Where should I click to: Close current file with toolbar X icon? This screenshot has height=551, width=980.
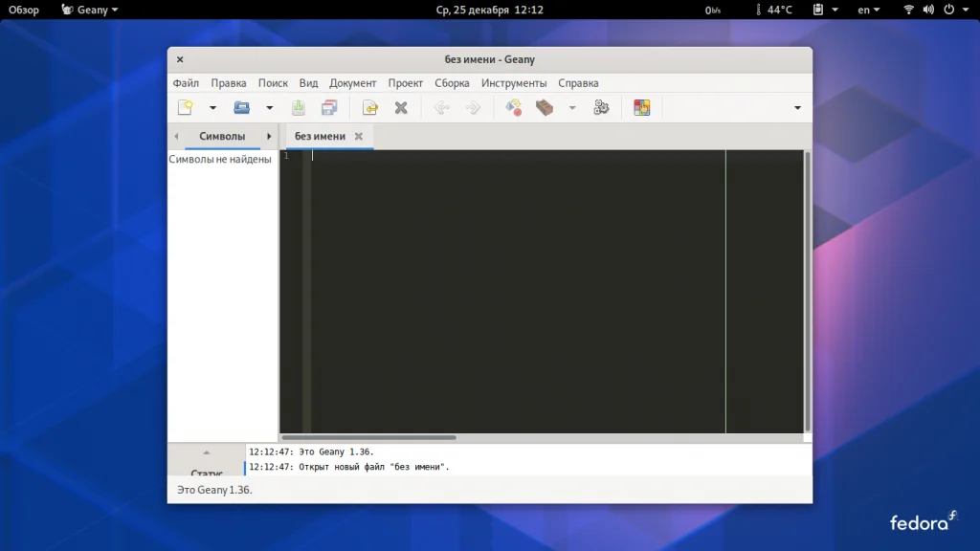[401, 108]
